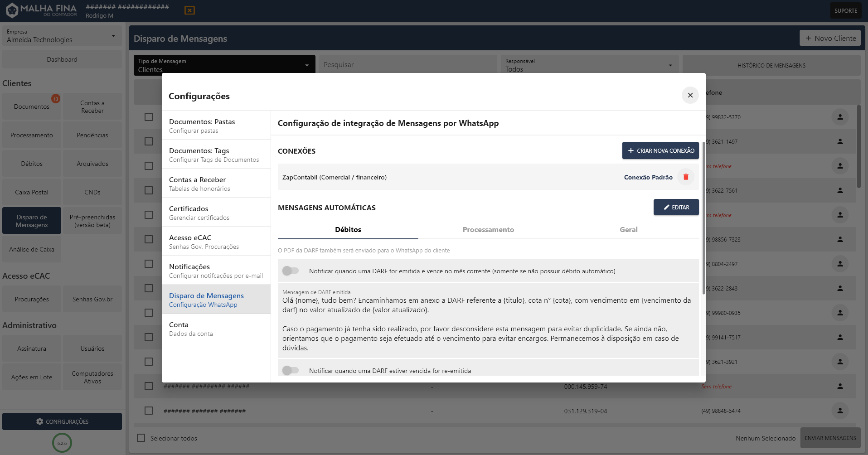This screenshot has width=868, height=455.
Task: Delete the ZapContabil connection with trash icon
Action: pos(686,177)
